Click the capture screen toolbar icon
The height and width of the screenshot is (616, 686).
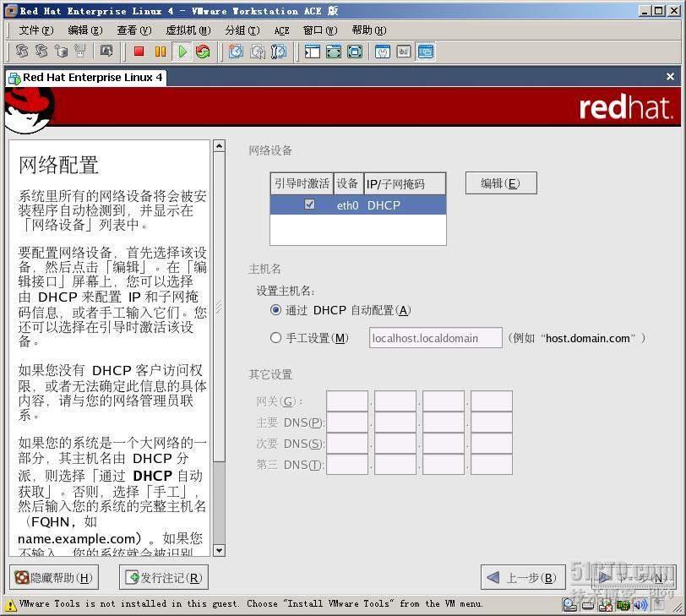tap(106, 52)
